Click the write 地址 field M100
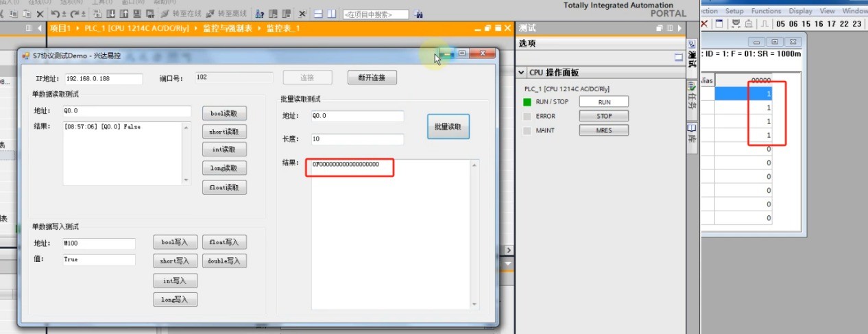This screenshot has height=334, width=868. point(99,243)
